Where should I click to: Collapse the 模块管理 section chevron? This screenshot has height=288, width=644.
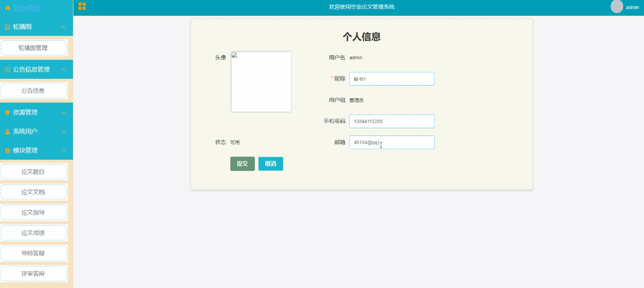pyautogui.click(x=63, y=151)
